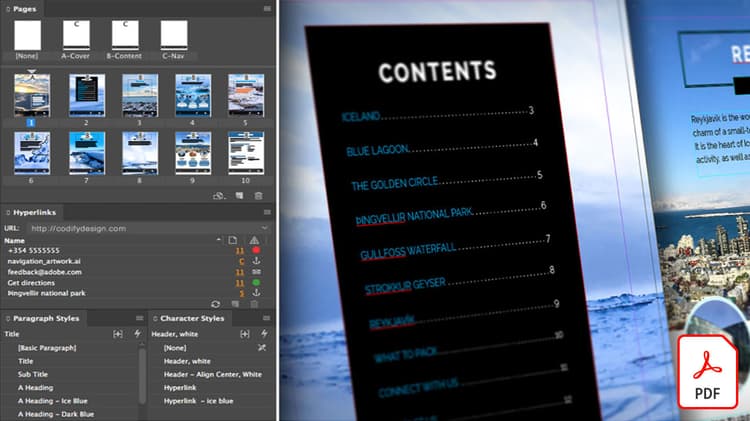The image size is (750, 421).
Task: Create a new hyperlink in Hyperlinks panel
Action: pos(235,304)
